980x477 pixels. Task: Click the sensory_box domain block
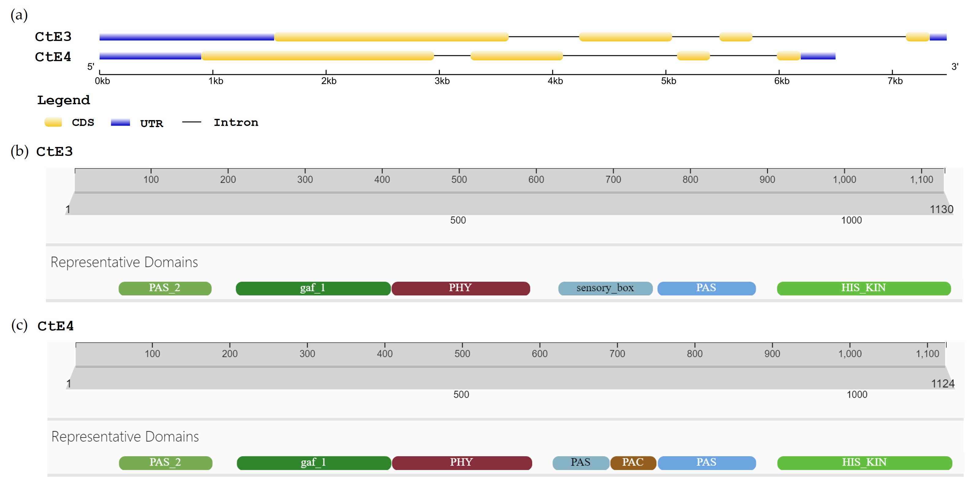point(605,288)
